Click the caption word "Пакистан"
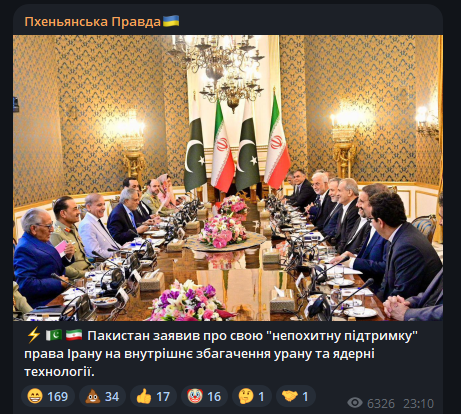 pyautogui.click(x=118, y=336)
